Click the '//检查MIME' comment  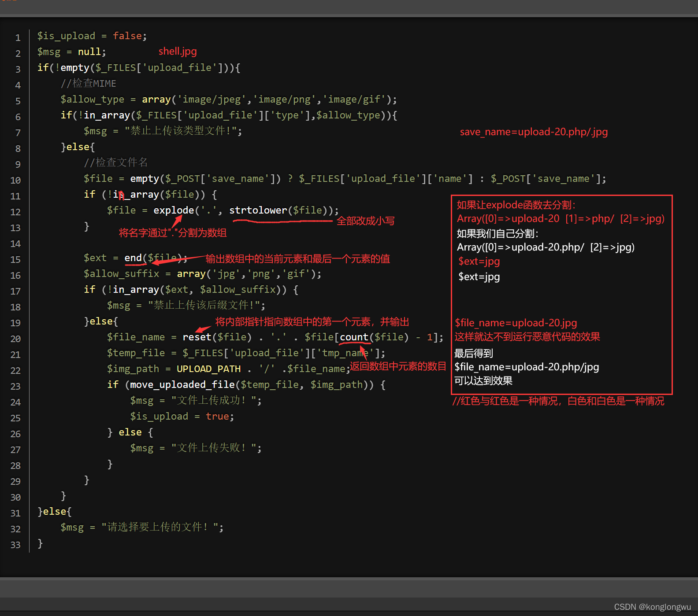(x=89, y=83)
